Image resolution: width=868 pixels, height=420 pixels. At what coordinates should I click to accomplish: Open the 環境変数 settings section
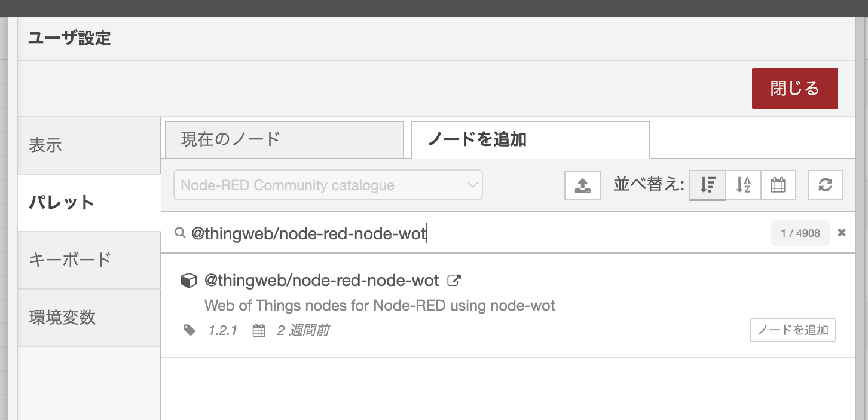[x=89, y=318]
